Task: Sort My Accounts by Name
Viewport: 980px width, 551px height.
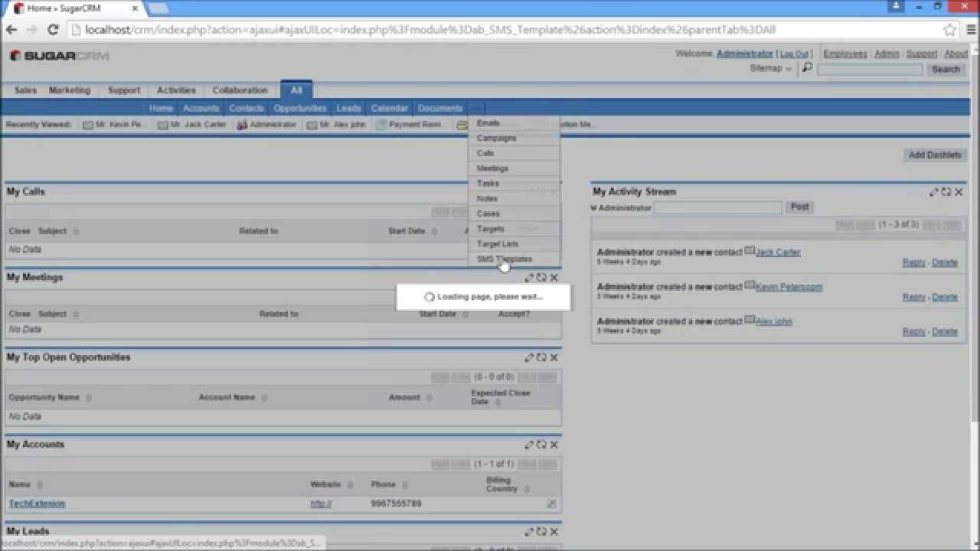Action: tap(40, 484)
